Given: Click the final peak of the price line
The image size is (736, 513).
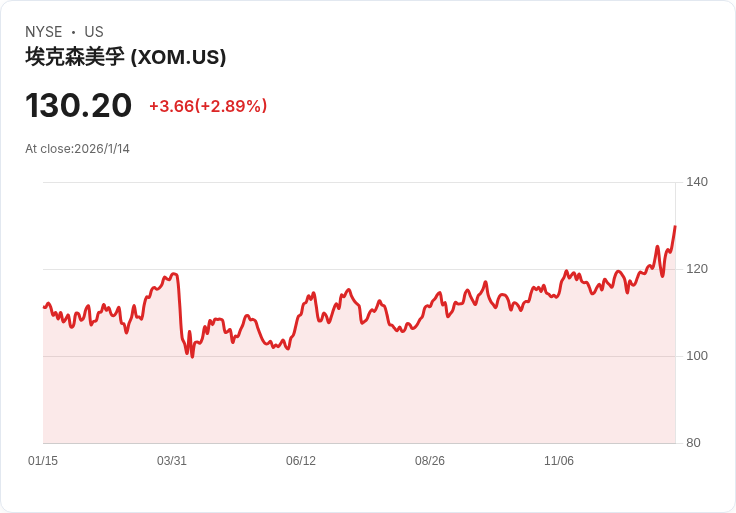Looking at the screenshot, I should coord(675,227).
